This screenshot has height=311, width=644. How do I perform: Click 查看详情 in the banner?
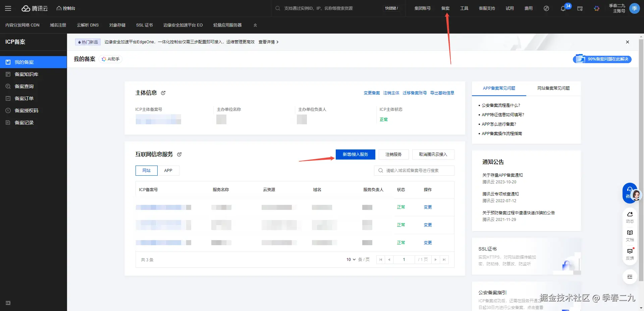tap(268, 42)
